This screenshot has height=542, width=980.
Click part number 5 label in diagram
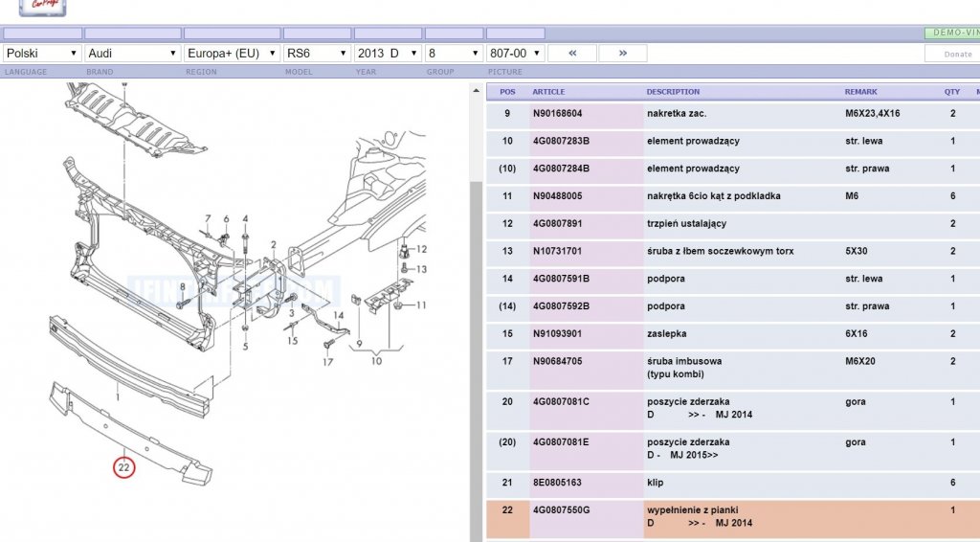point(245,347)
